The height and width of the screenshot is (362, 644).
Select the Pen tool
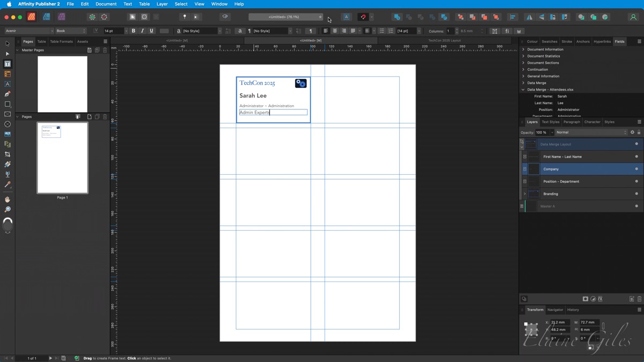click(x=8, y=94)
